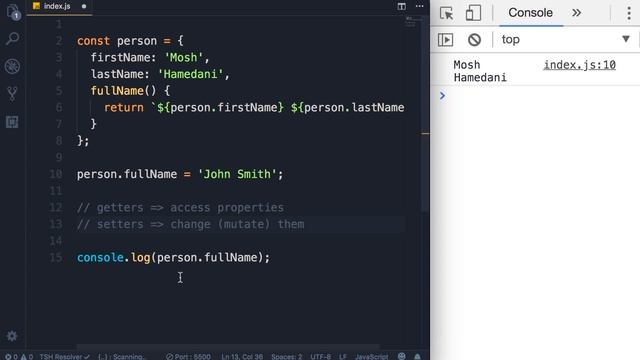The width and height of the screenshot is (640, 360).
Task: Click the Port : 5500 live server status
Action: pos(188,356)
